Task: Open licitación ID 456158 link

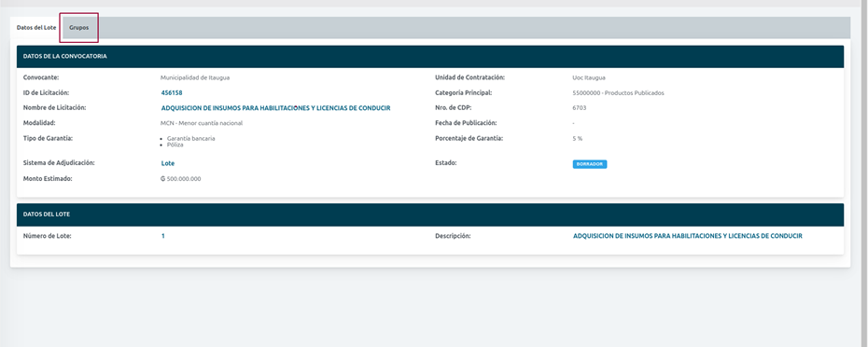Action: 172,93
